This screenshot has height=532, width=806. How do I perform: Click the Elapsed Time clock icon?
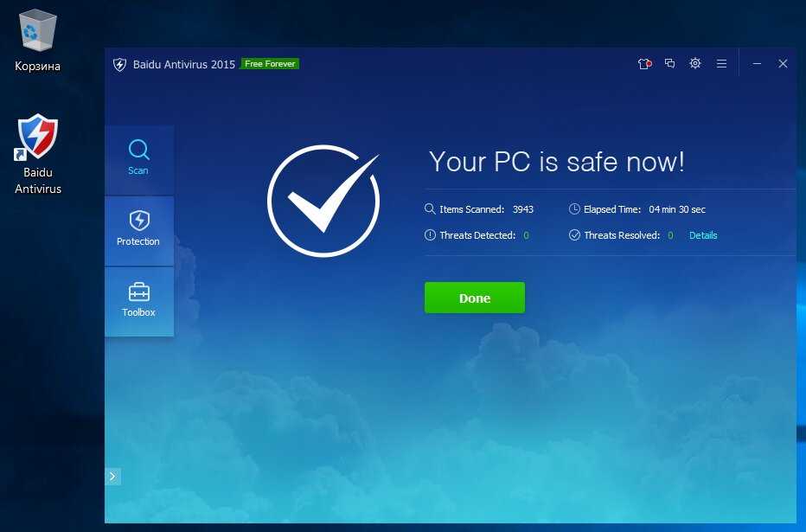[x=574, y=208]
